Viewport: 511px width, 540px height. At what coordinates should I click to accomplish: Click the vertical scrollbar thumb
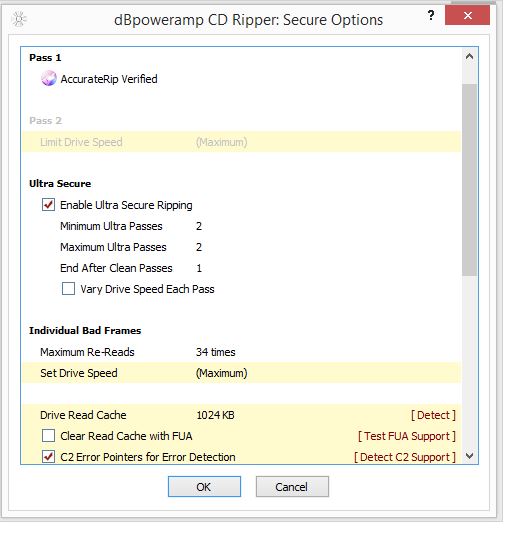469,180
